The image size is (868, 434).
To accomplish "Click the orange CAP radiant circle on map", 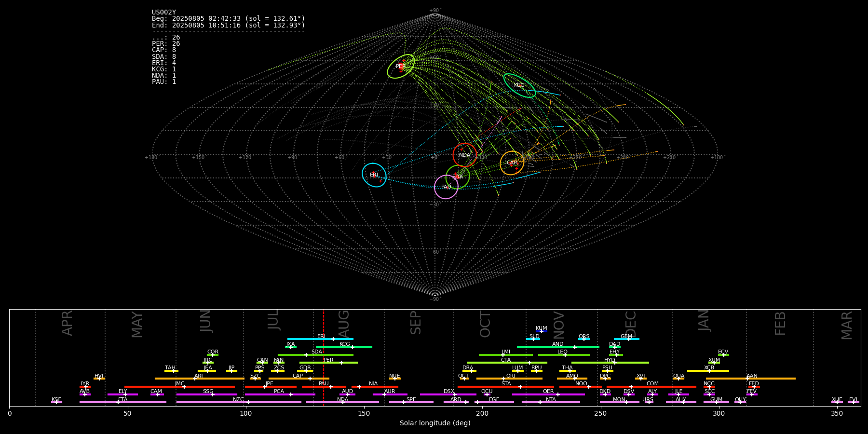I will point(512,163).
